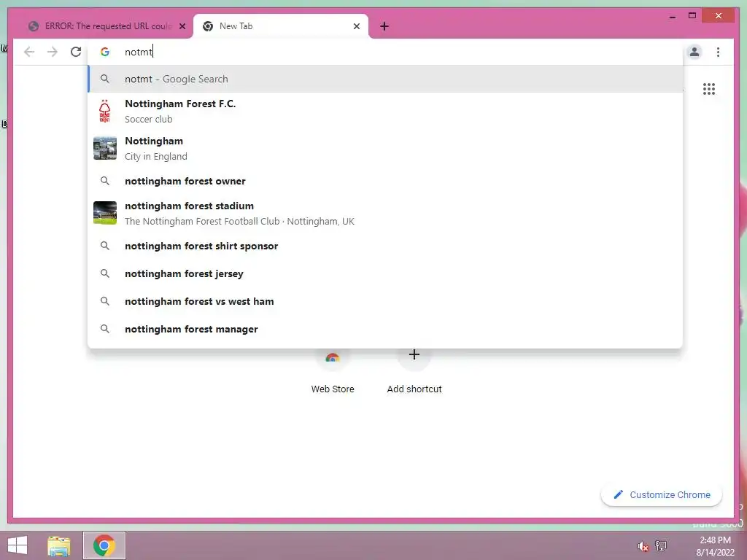Choose nottingham forest jersey suggestion
The image size is (747, 560).
point(385,274)
